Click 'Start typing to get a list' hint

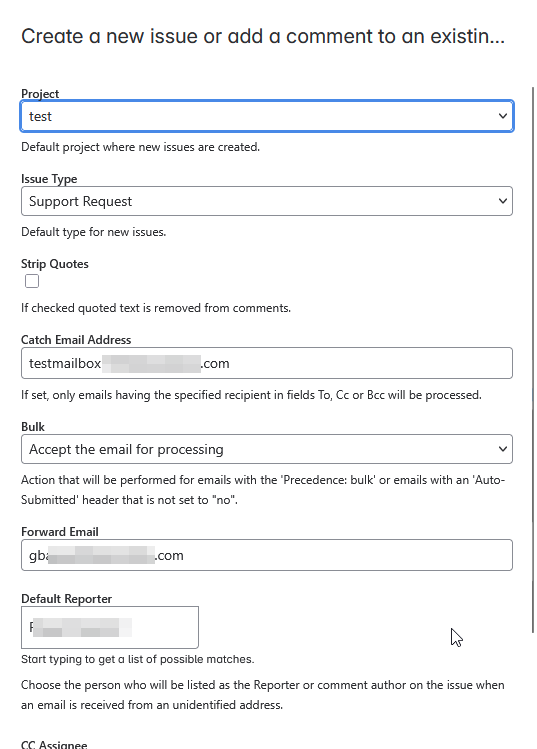(138, 659)
